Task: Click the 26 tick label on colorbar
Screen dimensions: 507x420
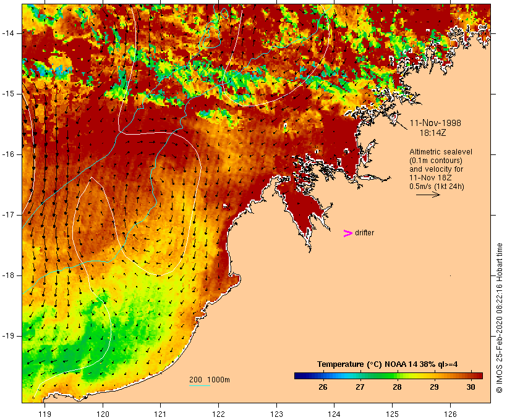Action: click(x=323, y=387)
